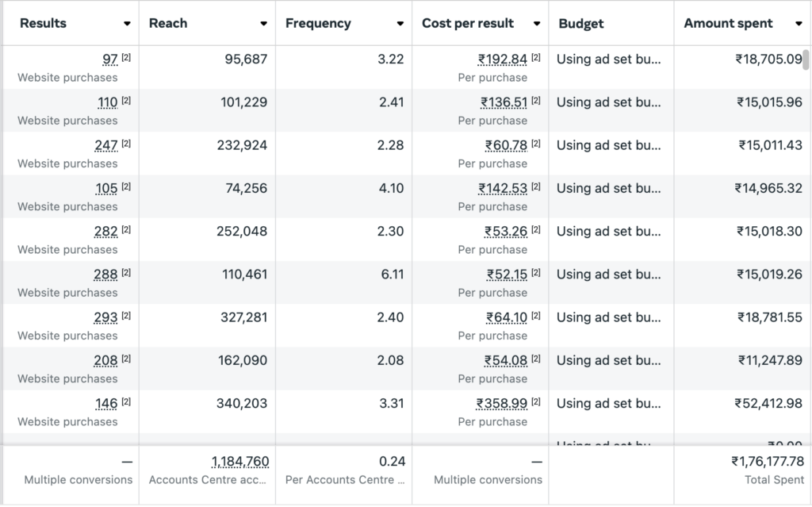812x507 pixels.
Task: Click the footnote marker beside 288 results
Action: pos(126,272)
